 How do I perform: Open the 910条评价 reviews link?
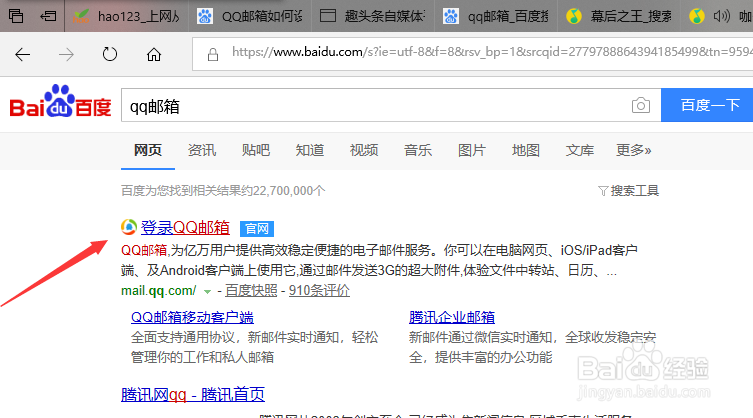319,291
